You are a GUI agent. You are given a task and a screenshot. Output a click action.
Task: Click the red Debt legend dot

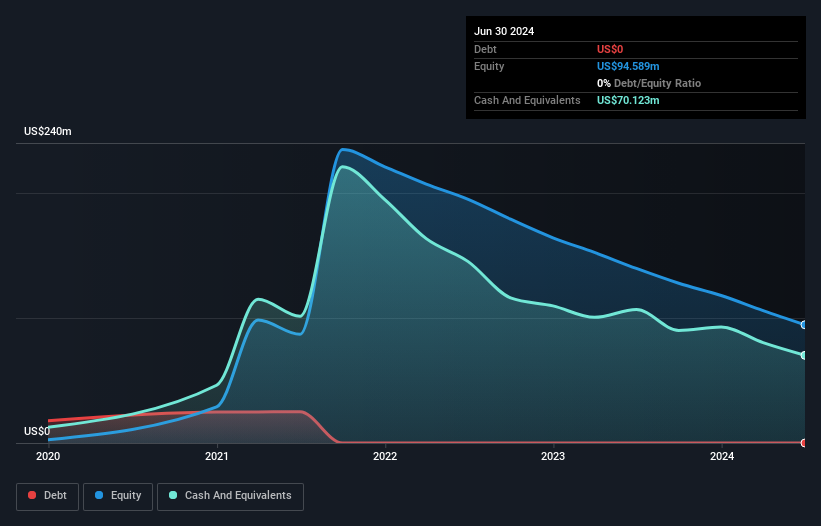(x=32, y=495)
